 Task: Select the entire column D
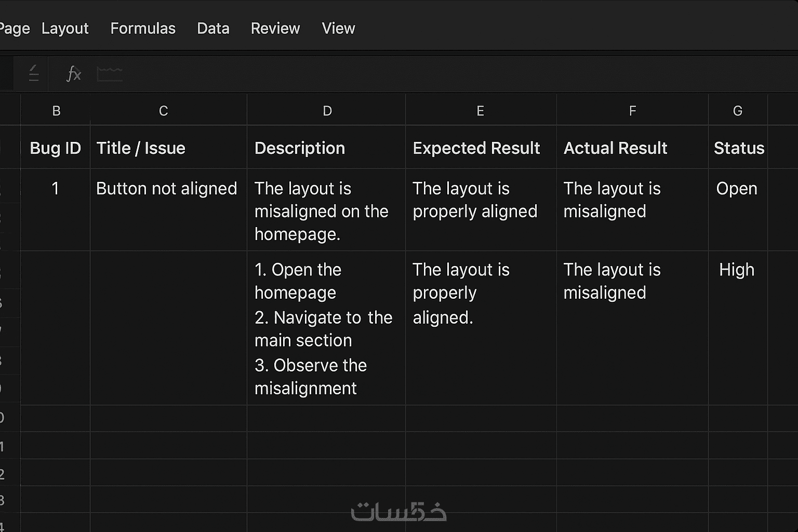click(x=327, y=111)
